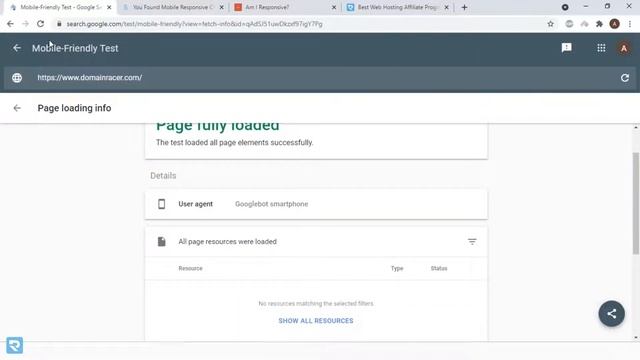The width and height of the screenshot is (640, 360).
Task: Click No resources matching the selected filters
Action: point(316,304)
